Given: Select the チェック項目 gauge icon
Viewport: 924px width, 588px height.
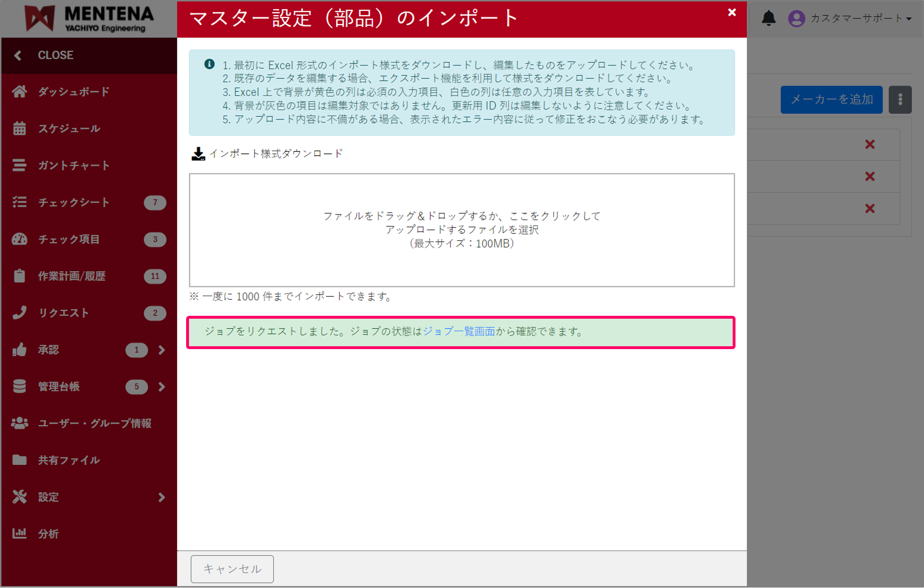Looking at the screenshot, I should (x=19, y=239).
